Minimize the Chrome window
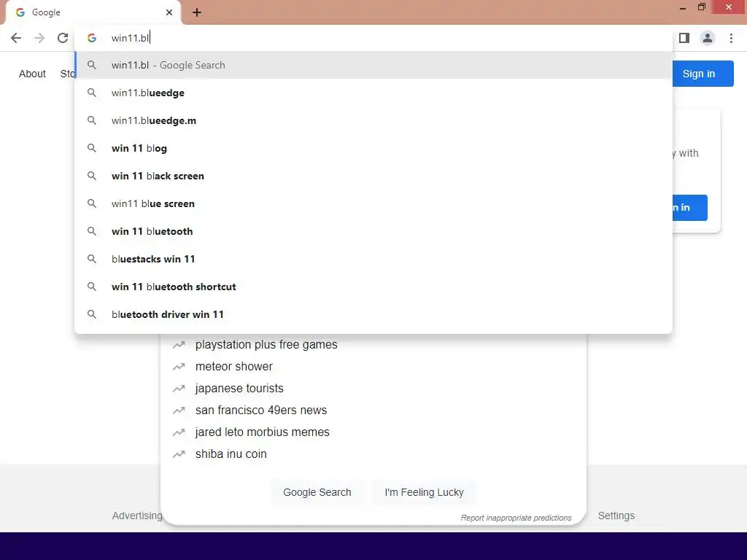 [683, 7]
